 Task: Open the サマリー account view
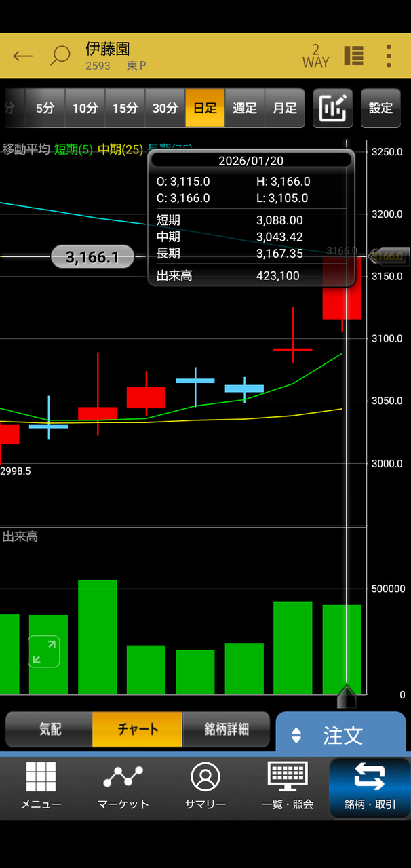(206, 785)
